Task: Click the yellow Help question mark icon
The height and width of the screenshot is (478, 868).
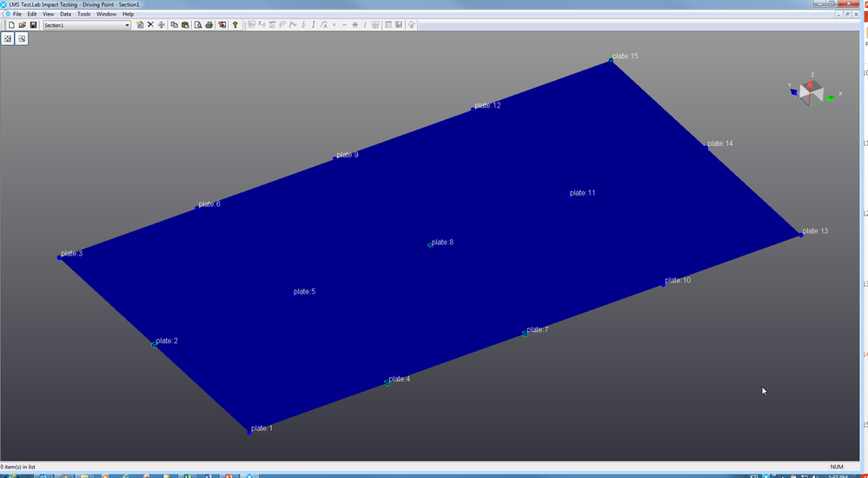Action: 235,25
